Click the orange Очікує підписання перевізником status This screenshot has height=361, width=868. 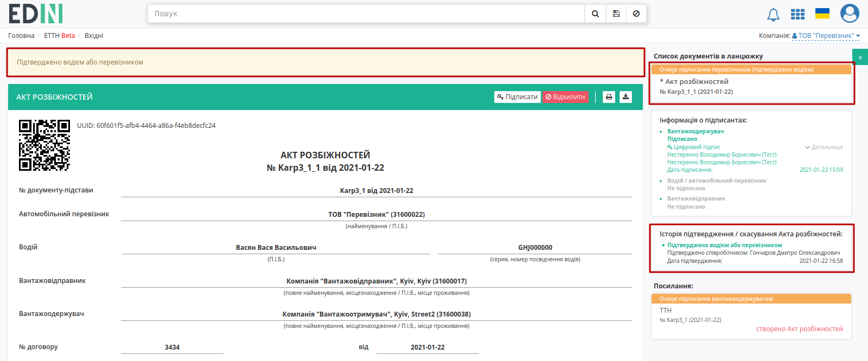click(x=751, y=70)
